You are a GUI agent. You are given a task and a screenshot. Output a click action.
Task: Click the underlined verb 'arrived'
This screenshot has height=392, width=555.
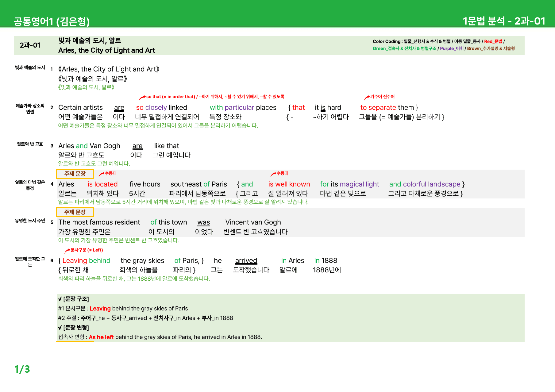(246, 261)
